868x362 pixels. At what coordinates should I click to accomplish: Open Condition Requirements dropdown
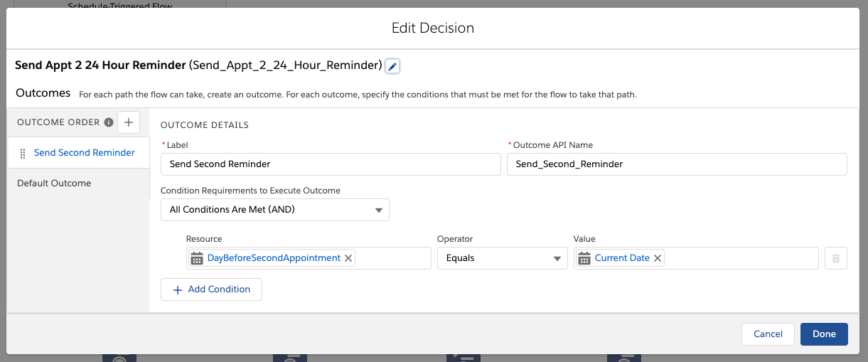[275, 210]
